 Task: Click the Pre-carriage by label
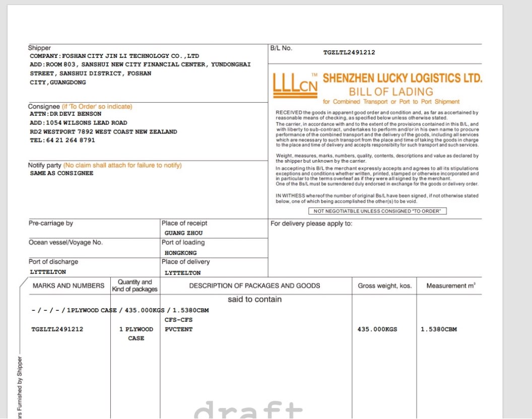pyautogui.click(x=51, y=223)
